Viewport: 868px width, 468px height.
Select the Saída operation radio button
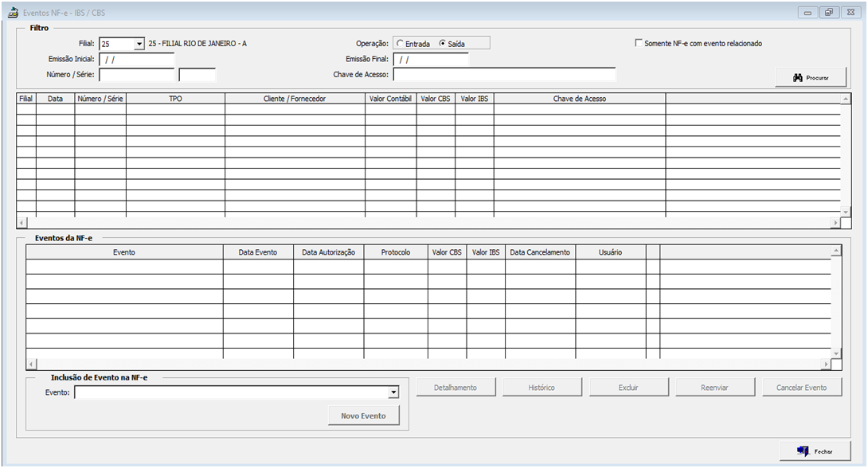444,44
